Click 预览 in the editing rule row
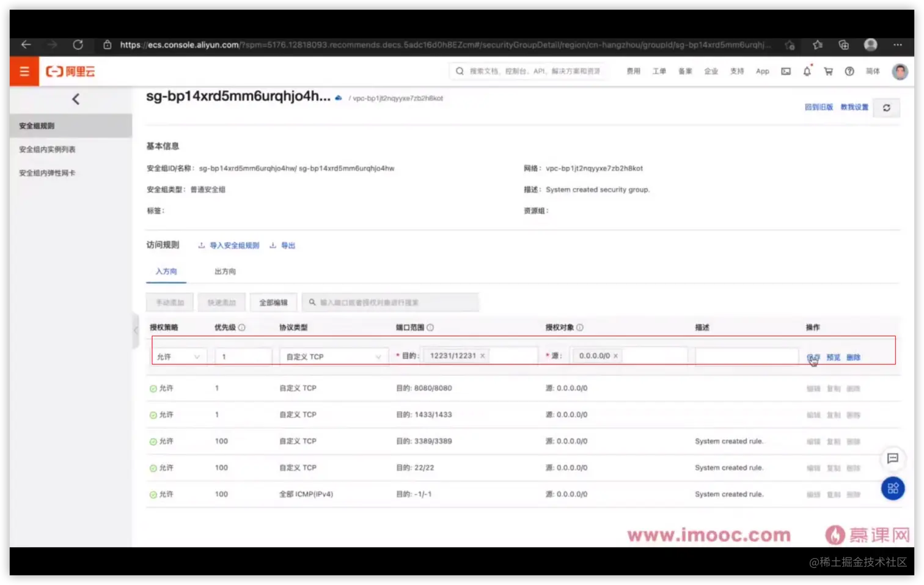This screenshot has height=585, width=924. (x=834, y=358)
